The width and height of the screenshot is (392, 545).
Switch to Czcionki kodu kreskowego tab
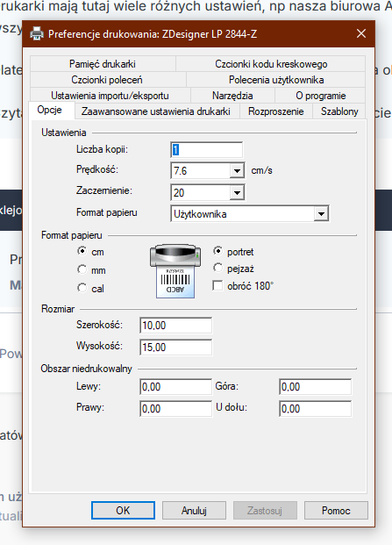pos(271,64)
